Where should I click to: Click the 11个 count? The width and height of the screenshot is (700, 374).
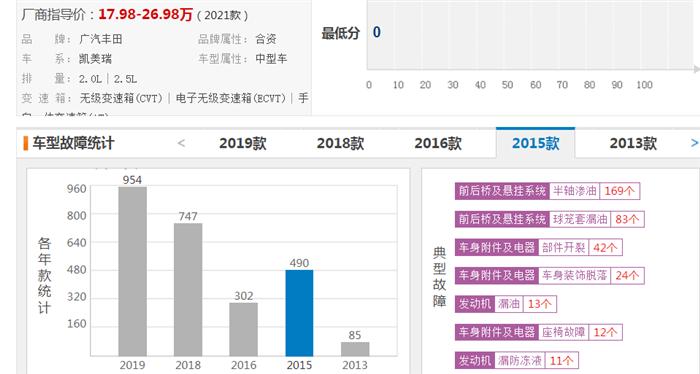click(x=562, y=360)
